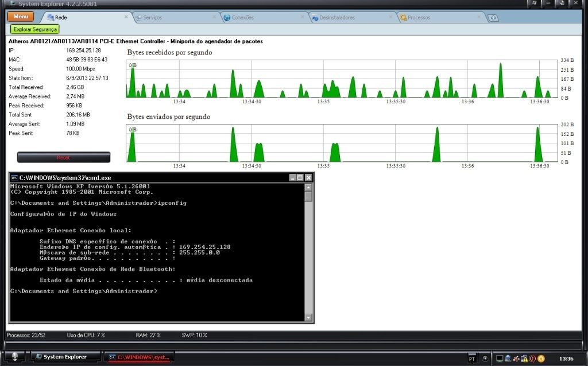Click the Processos tab icon
The width and height of the screenshot is (588, 366).
click(404, 17)
